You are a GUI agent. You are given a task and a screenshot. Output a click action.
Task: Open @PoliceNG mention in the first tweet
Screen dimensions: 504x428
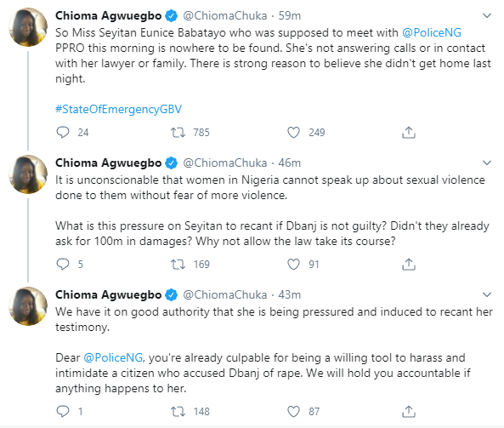tap(432, 32)
